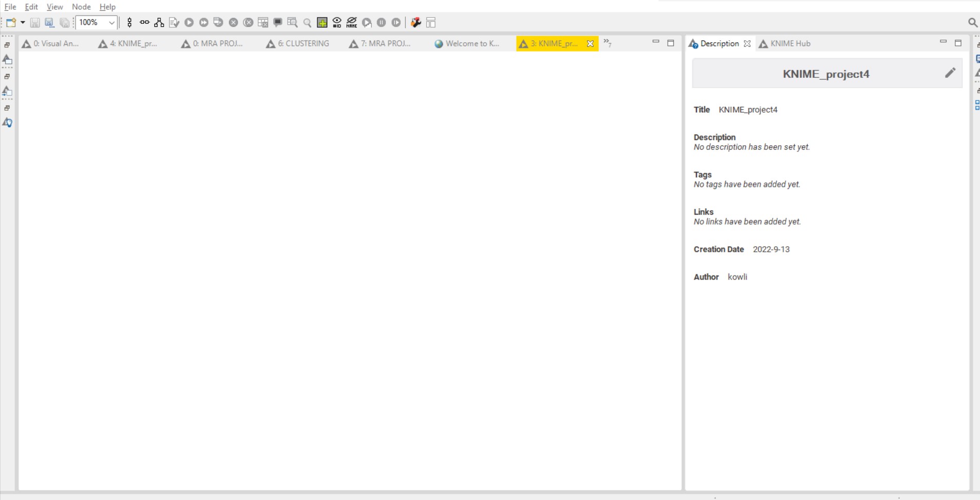Maximize the workflow editor area
980x500 pixels.
[671, 43]
